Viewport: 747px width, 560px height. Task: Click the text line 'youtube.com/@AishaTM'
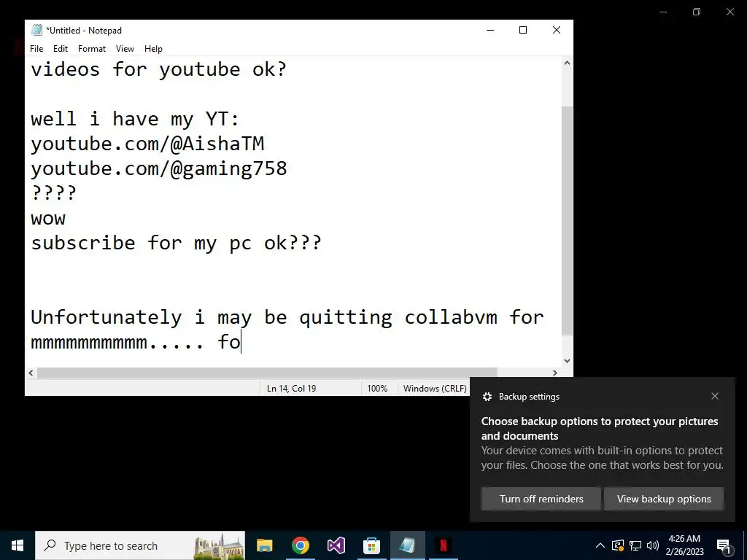click(147, 144)
